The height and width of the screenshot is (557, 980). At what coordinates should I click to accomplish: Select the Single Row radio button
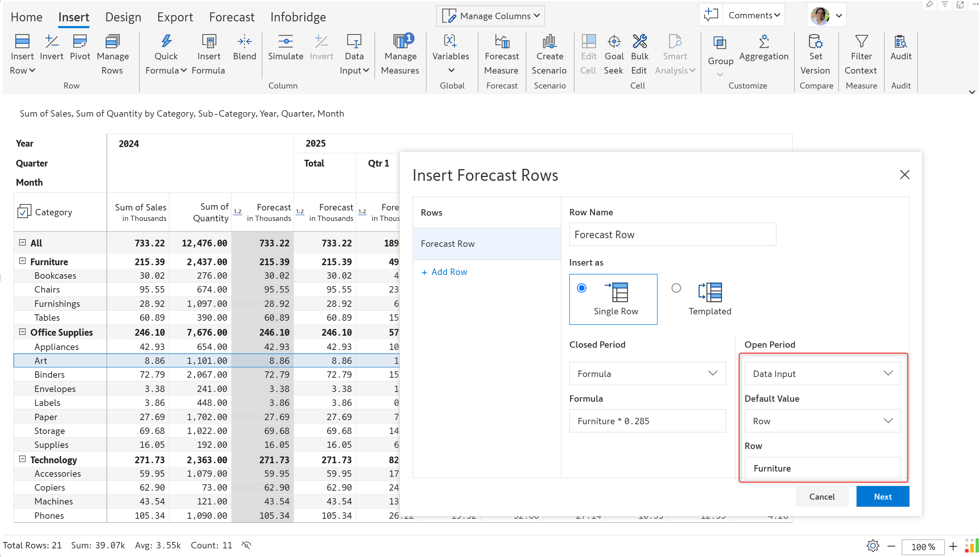(582, 288)
